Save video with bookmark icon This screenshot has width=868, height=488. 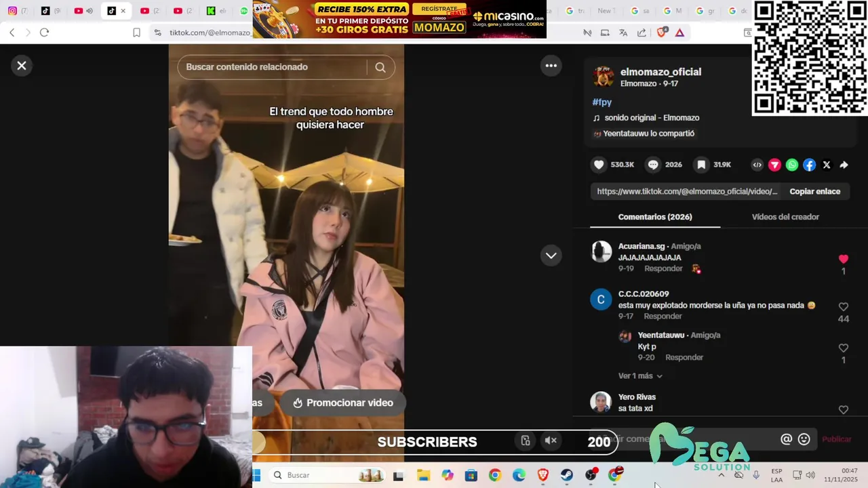pyautogui.click(x=702, y=165)
